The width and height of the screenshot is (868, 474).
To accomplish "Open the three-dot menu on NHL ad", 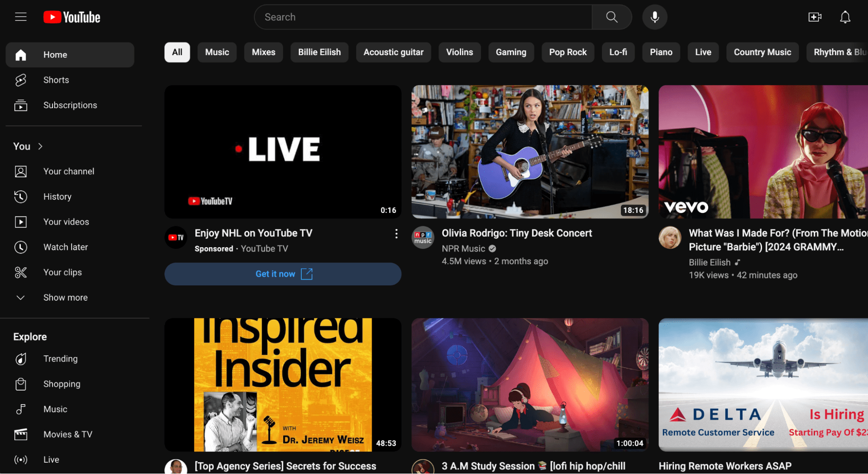I will point(396,234).
